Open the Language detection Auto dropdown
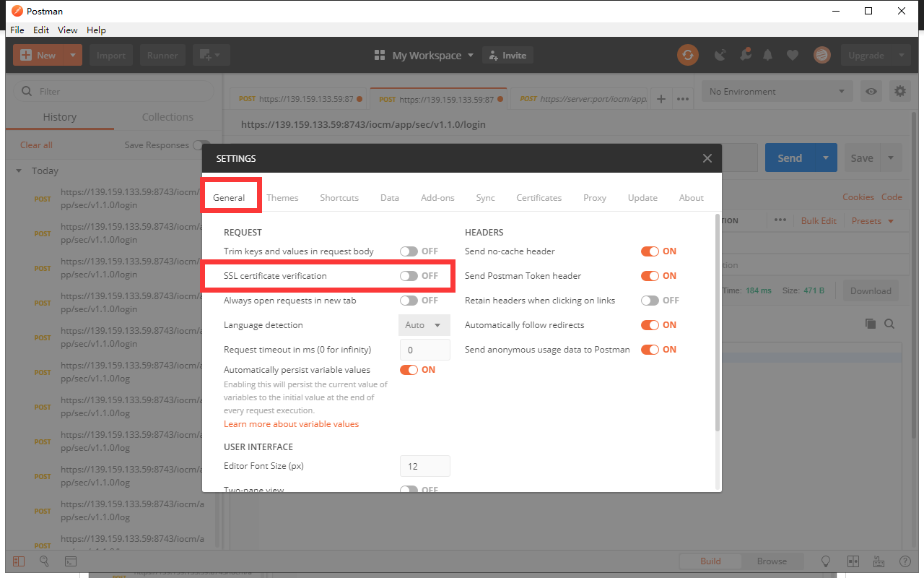 click(425, 325)
